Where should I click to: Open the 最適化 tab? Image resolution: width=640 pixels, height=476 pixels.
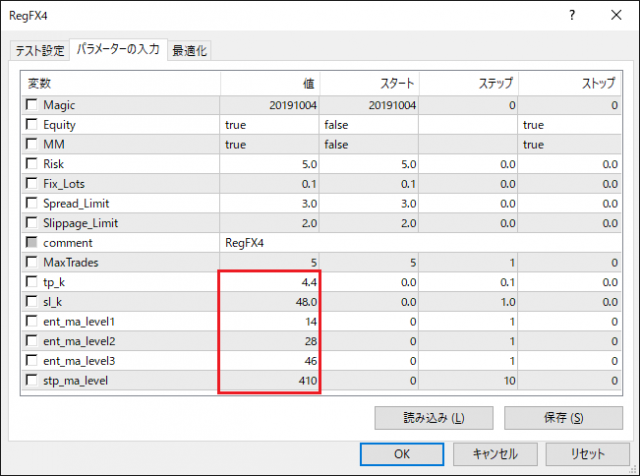189,51
